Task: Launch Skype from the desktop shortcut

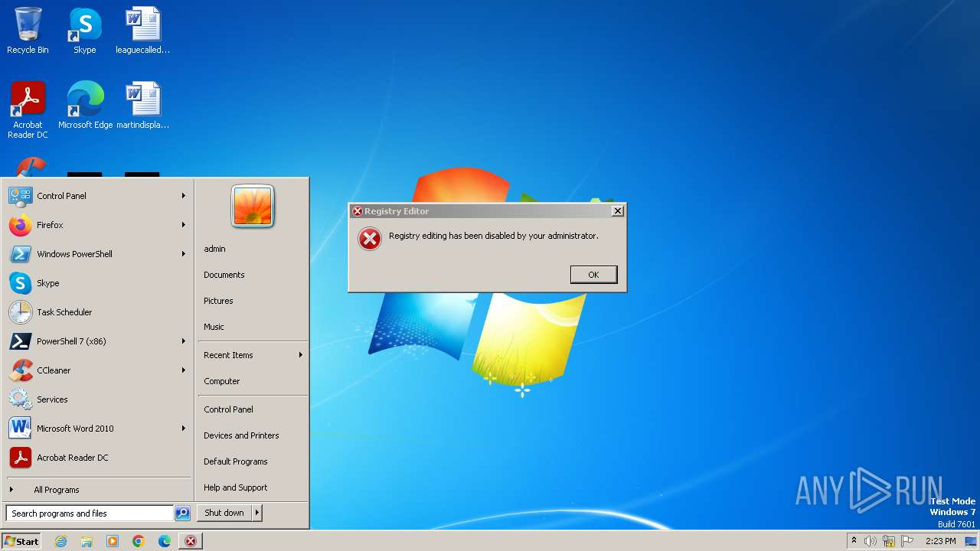Action: point(85,31)
